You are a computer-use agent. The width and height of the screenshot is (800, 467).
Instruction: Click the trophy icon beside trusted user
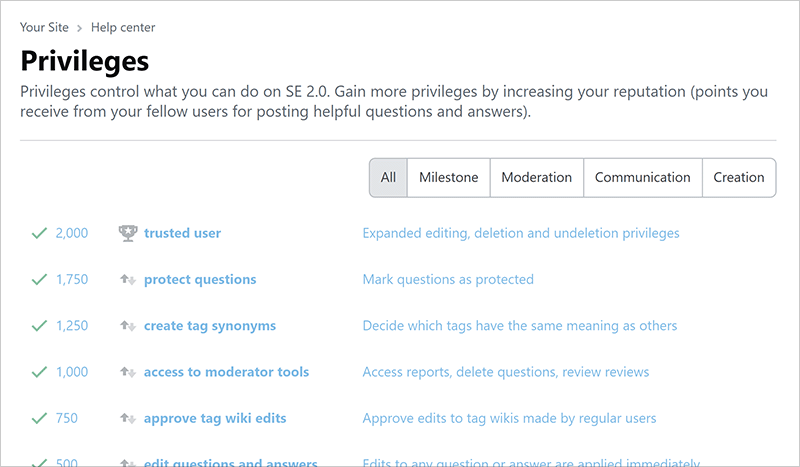127,233
